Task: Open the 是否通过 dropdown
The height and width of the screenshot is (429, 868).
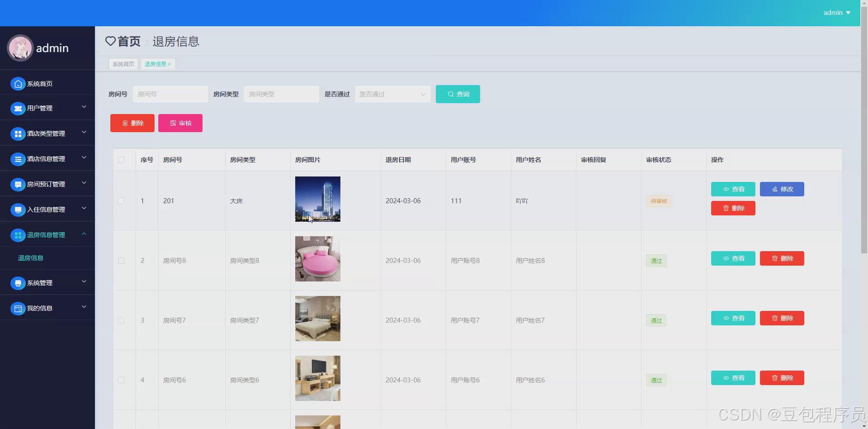Action: 392,94
